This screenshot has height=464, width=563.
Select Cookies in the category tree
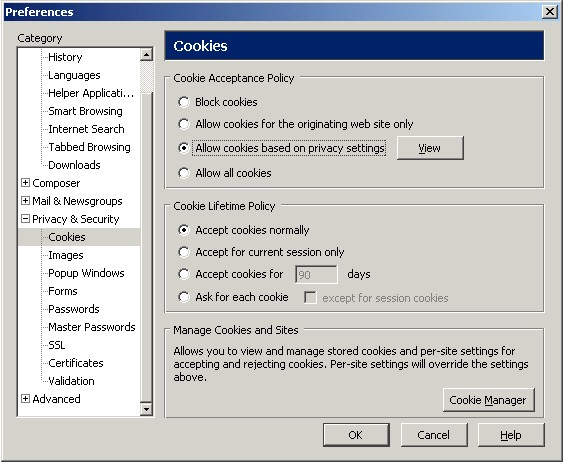(67, 237)
